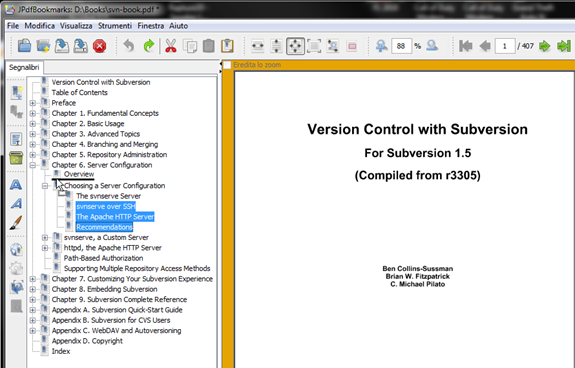
Task: Select Fit Width view icon
Action: pyautogui.click(x=258, y=46)
